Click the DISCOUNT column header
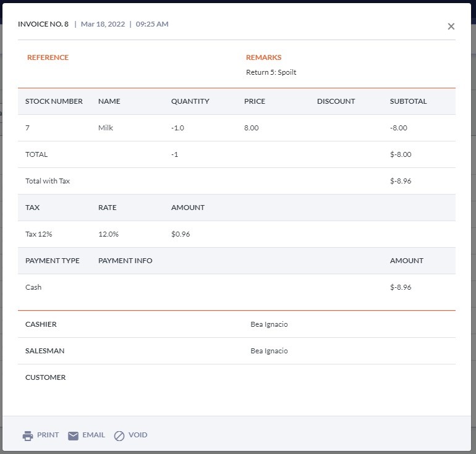Image resolution: width=476 pixels, height=454 pixels. [x=336, y=101]
